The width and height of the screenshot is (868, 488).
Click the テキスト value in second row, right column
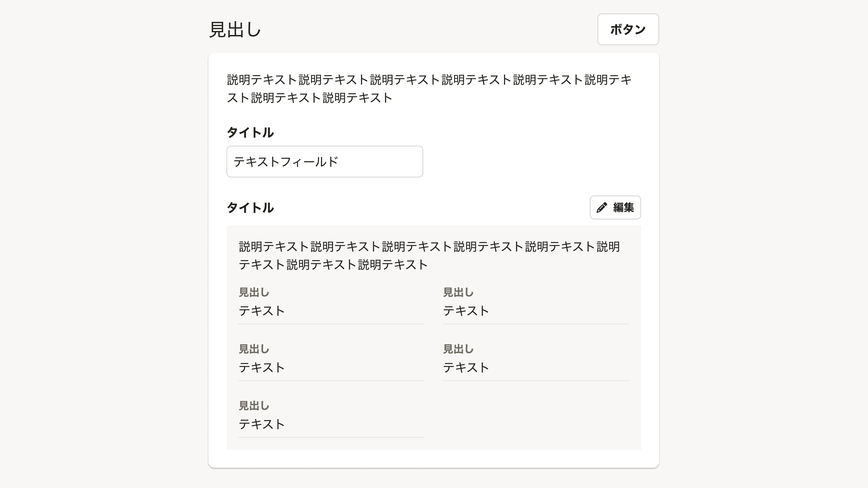point(466,367)
